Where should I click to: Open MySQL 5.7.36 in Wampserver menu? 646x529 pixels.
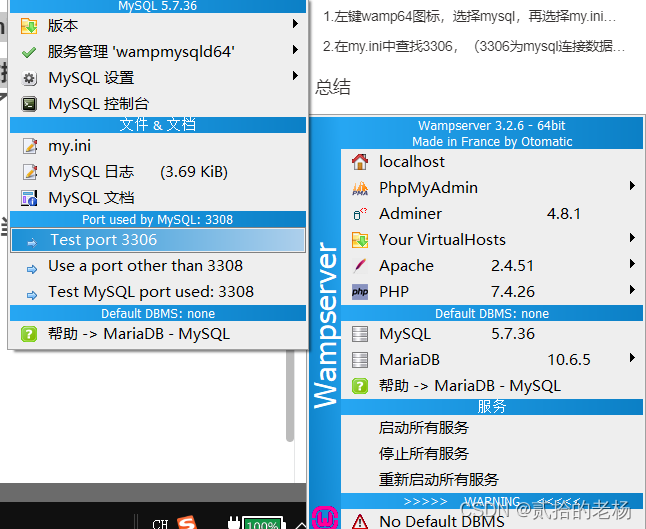click(x=492, y=334)
